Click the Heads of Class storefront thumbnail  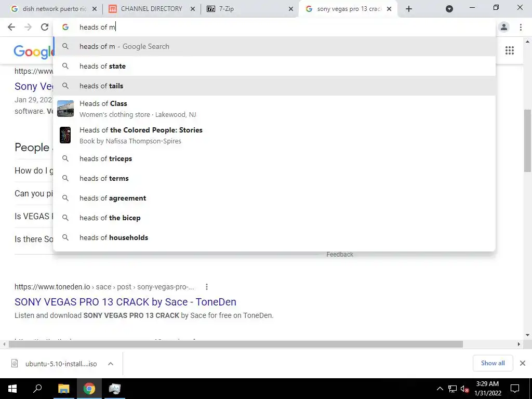coord(65,109)
